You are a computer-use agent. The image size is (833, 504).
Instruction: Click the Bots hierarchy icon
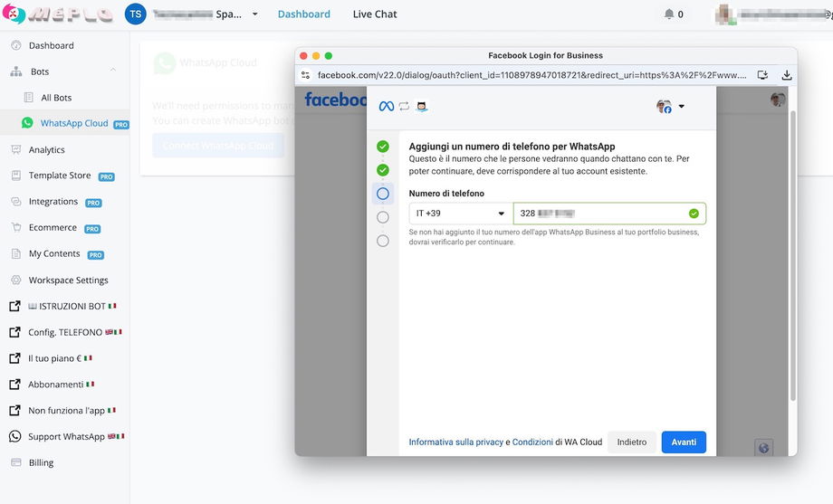pos(16,71)
